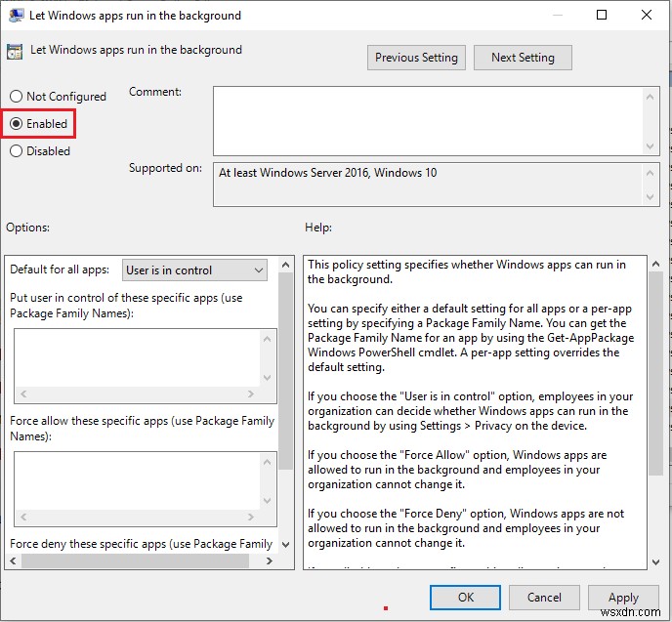
Task: Click help paragraph about 'User is in control'
Action: (470, 411)
